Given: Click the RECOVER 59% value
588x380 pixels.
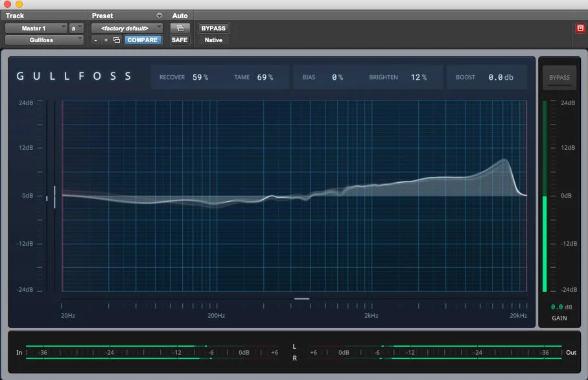Looking at the screenshot, I should click(200, 77).
